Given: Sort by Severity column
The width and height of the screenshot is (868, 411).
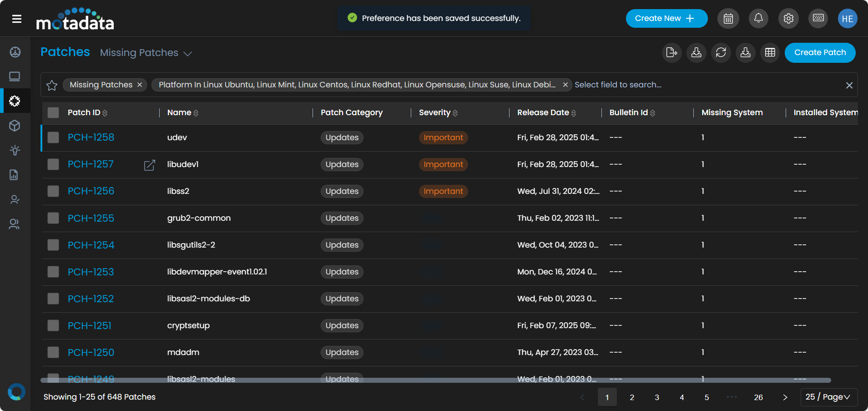Looking at the screenshot, I should (x=455, y=113).
